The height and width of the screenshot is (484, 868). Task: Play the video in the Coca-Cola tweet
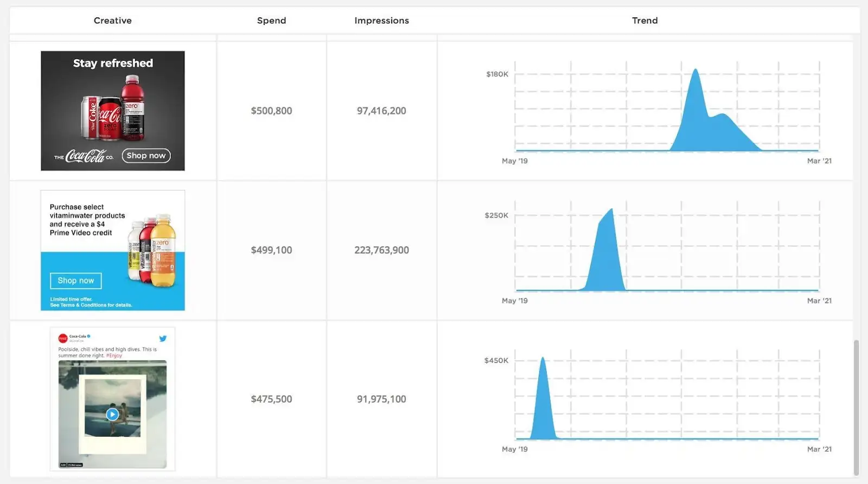(112, 415)
